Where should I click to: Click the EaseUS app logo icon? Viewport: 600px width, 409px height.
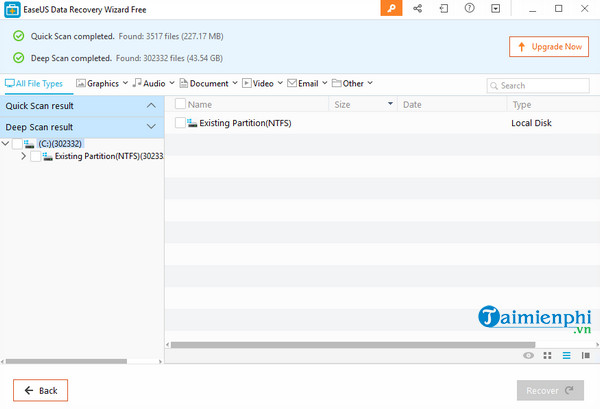pyautogui.click(x=12, y=10)
